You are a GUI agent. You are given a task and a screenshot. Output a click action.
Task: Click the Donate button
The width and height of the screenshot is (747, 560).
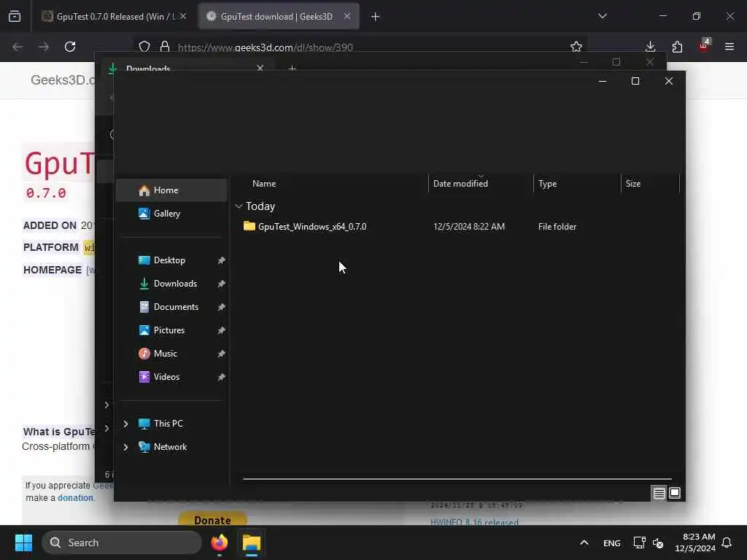212,519
